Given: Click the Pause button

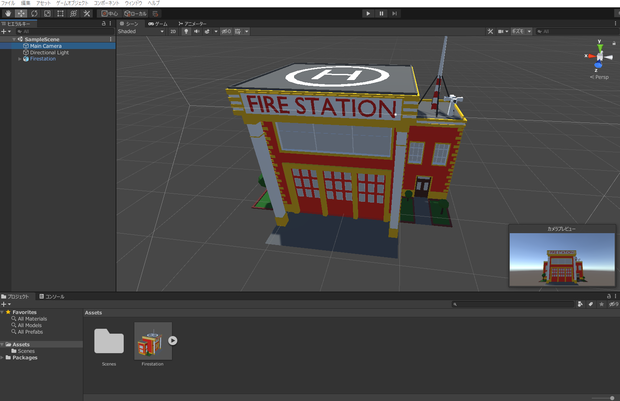Looking at the screenshot, I should (x=381, y=13).
